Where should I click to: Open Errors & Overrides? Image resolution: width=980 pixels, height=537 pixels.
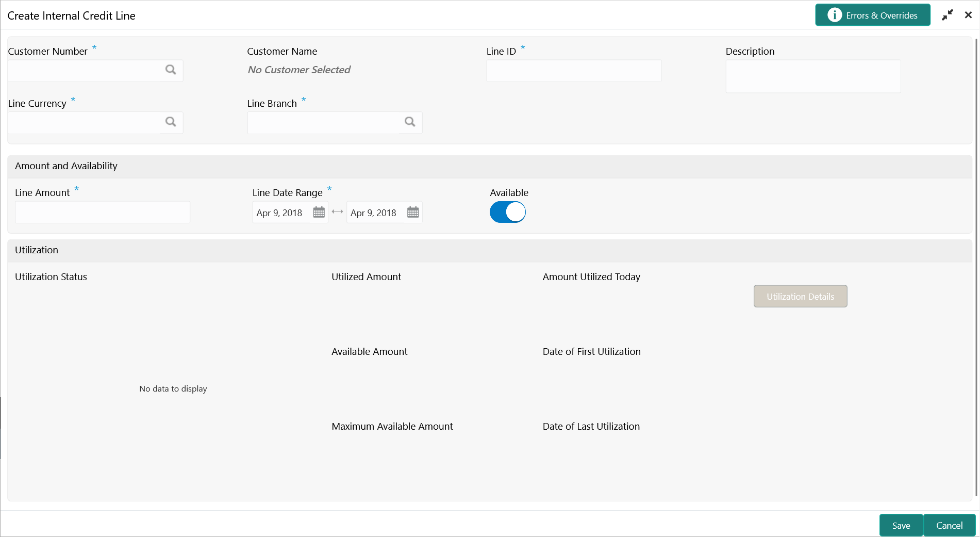click(873, 15)
